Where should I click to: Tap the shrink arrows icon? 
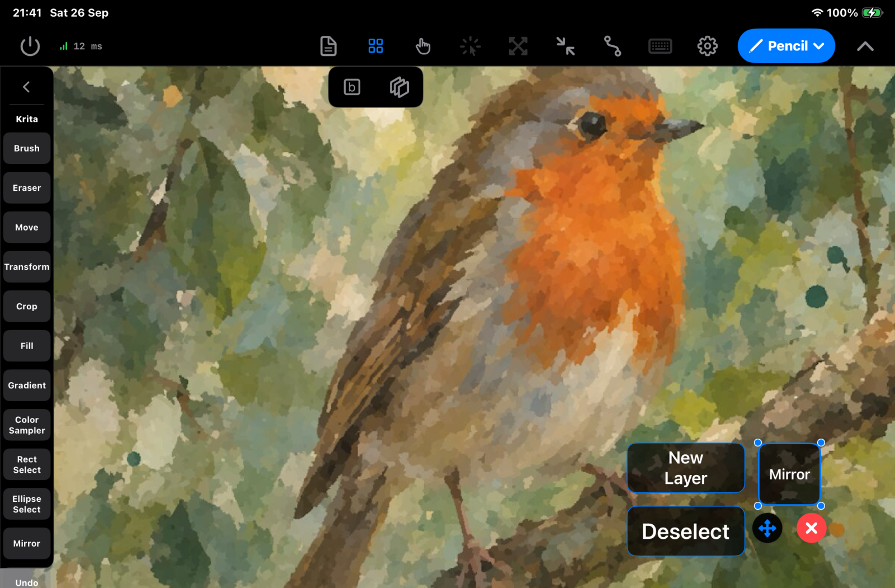tap(566, 46)
